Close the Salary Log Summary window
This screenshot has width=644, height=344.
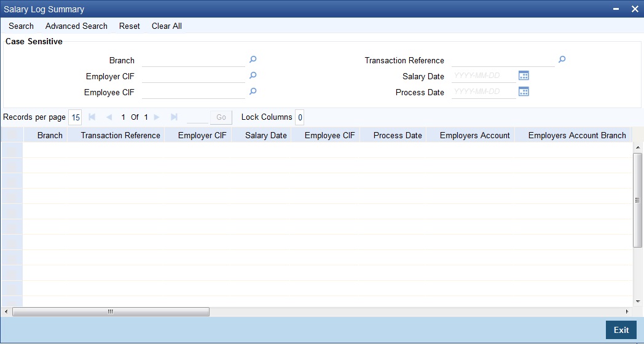[x=635, y=9]
